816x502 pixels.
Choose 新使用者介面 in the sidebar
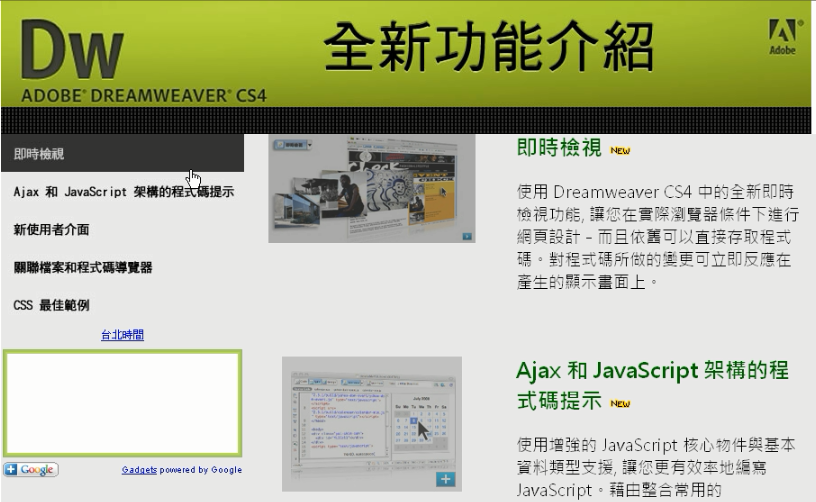tap(51, 229)
